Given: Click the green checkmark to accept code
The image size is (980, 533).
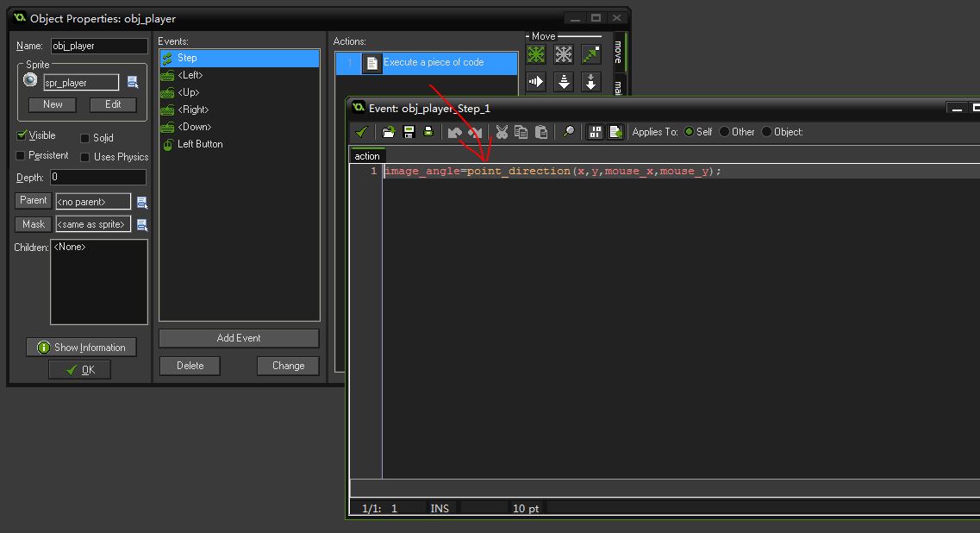Looking at the screenshot, I should (x=361, y=132).
